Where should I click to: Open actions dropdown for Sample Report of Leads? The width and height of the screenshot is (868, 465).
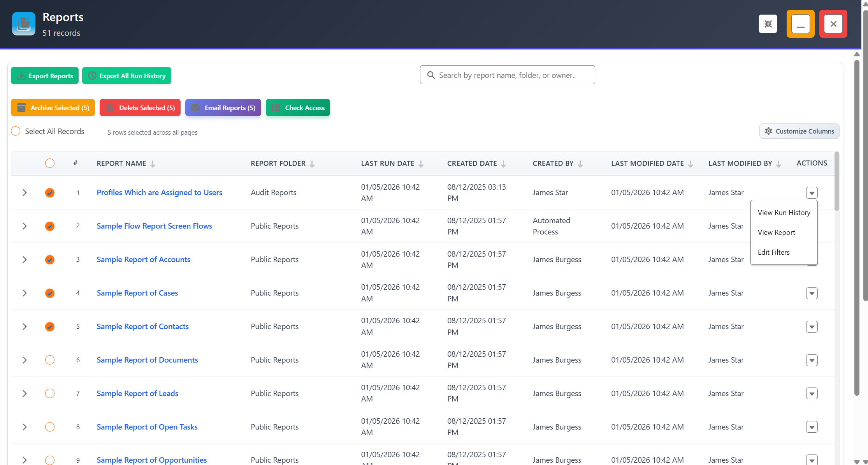click(812, 394)
